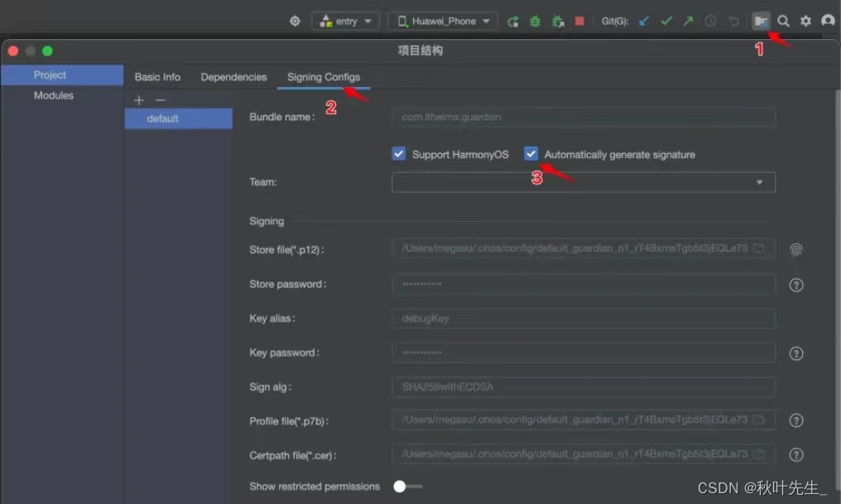Click the Certpath file help icon
841x504 pixels.
click(x=796, y=455)
